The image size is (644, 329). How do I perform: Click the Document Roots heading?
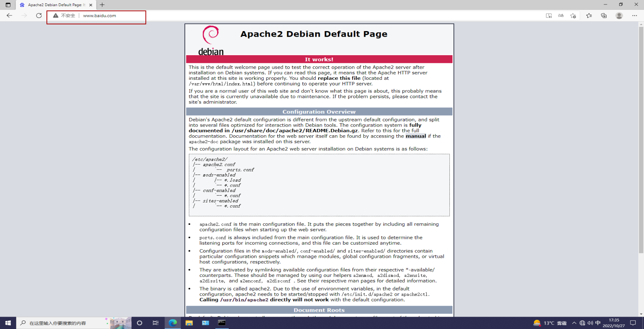click(x=319, y=310)
